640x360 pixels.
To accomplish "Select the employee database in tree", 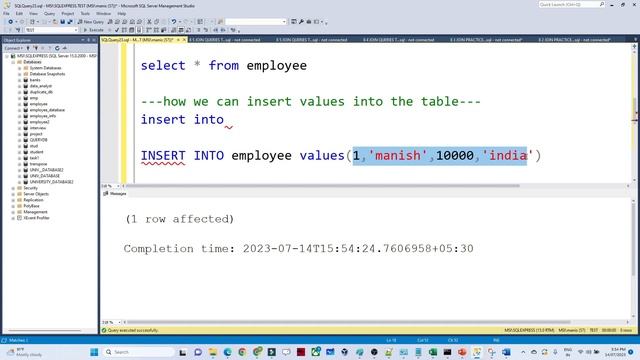I will click(38, 104).
